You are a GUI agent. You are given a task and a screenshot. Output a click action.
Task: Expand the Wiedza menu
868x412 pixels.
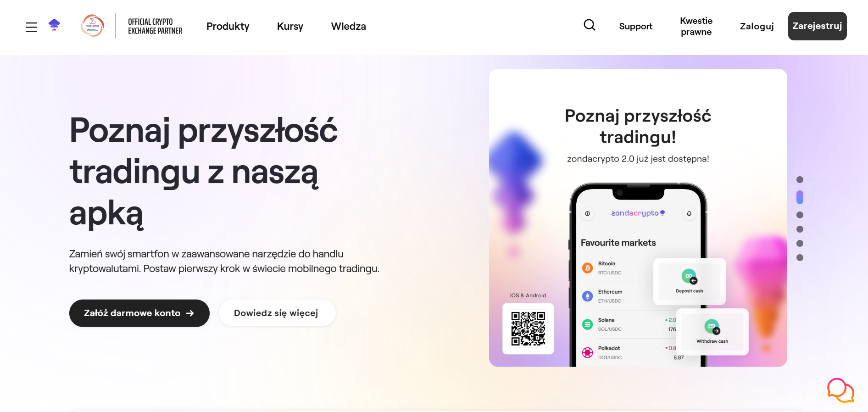[348, 26]
